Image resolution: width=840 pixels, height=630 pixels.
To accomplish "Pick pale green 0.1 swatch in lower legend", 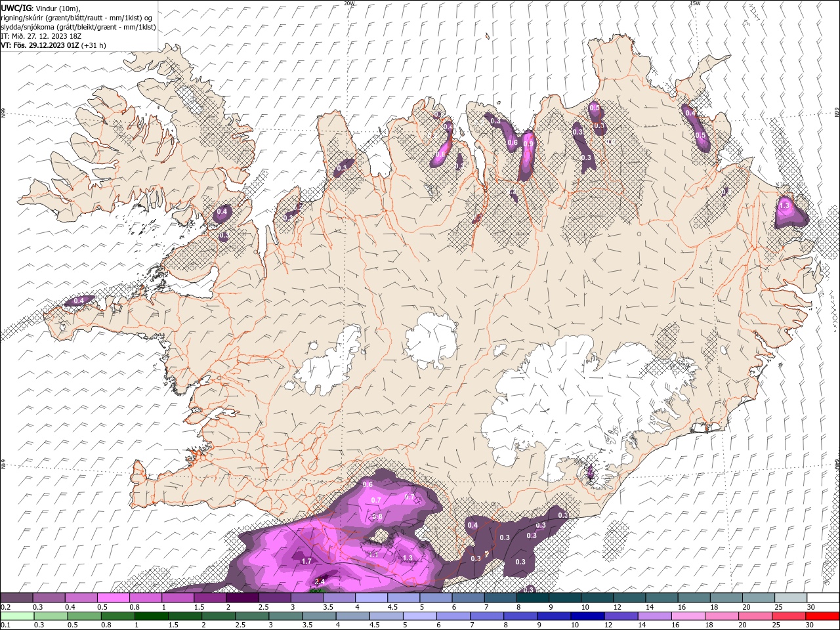I will (x=17, y=616).
